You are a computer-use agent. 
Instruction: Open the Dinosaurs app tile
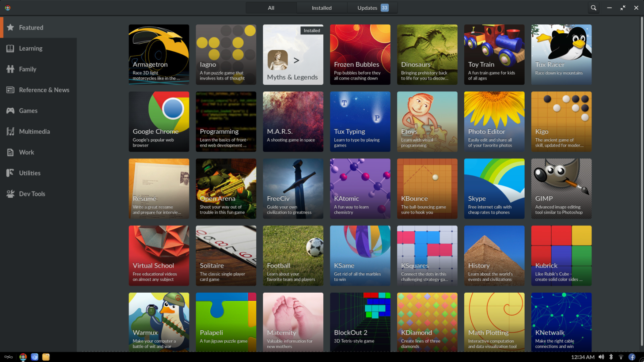tap(428, 55)
